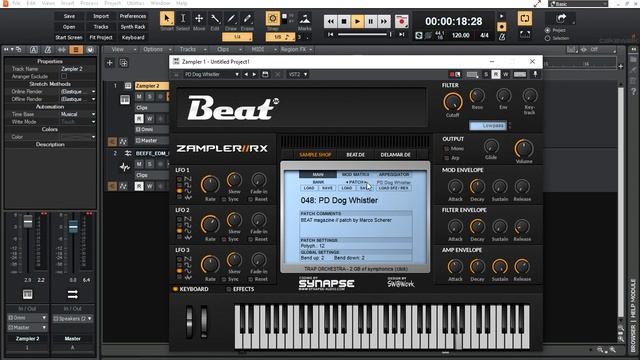Enable Mono in Output section
The image size is (640, 360).
[x=447, y=149]
